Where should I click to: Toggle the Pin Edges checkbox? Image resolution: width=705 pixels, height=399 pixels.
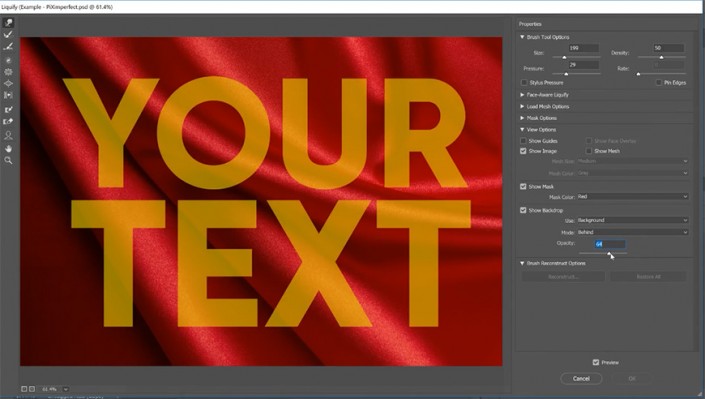click(659, 82)
